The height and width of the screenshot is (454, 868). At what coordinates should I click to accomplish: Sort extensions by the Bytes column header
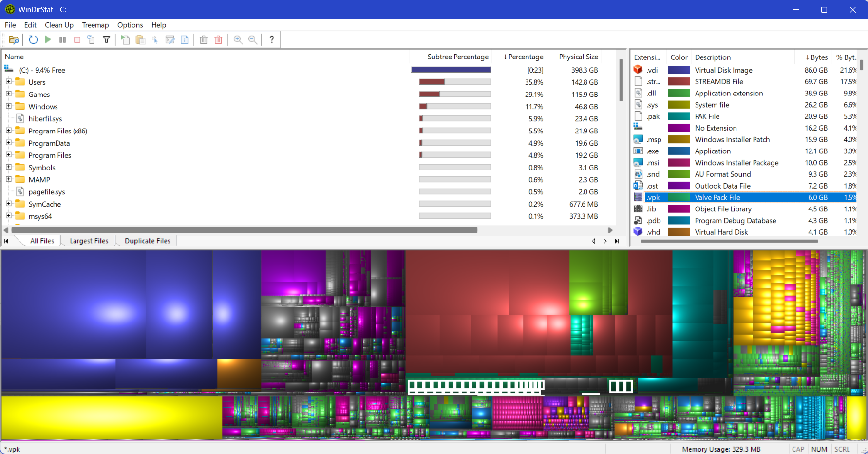click(813, 57)
